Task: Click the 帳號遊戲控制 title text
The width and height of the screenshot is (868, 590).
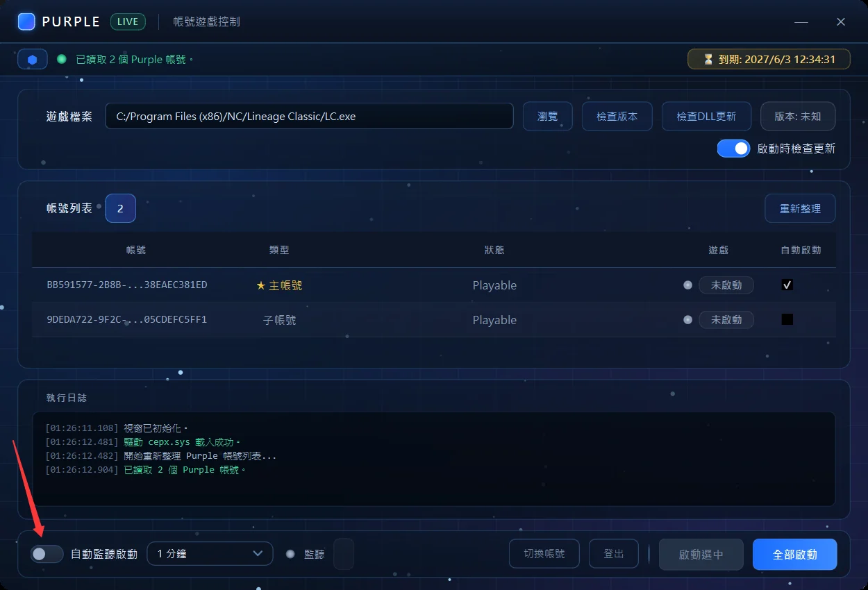Action: pos(206,22)
